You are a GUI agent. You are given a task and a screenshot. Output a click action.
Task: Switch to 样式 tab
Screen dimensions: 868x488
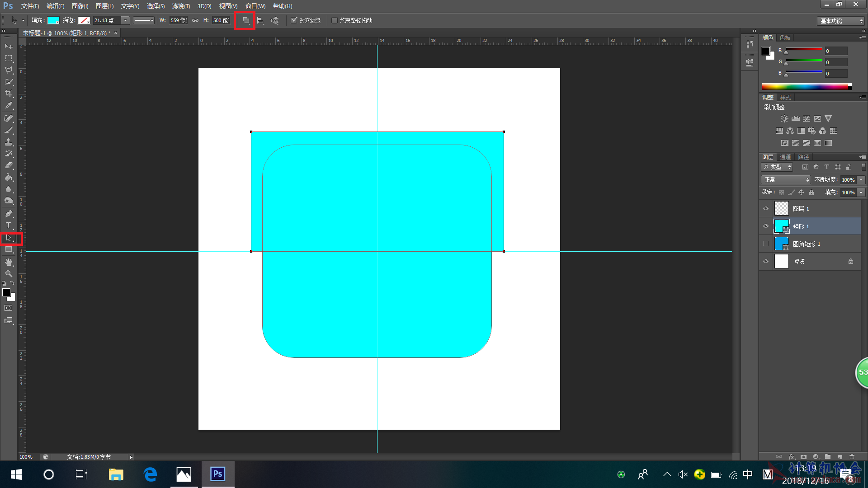(785, 97)
